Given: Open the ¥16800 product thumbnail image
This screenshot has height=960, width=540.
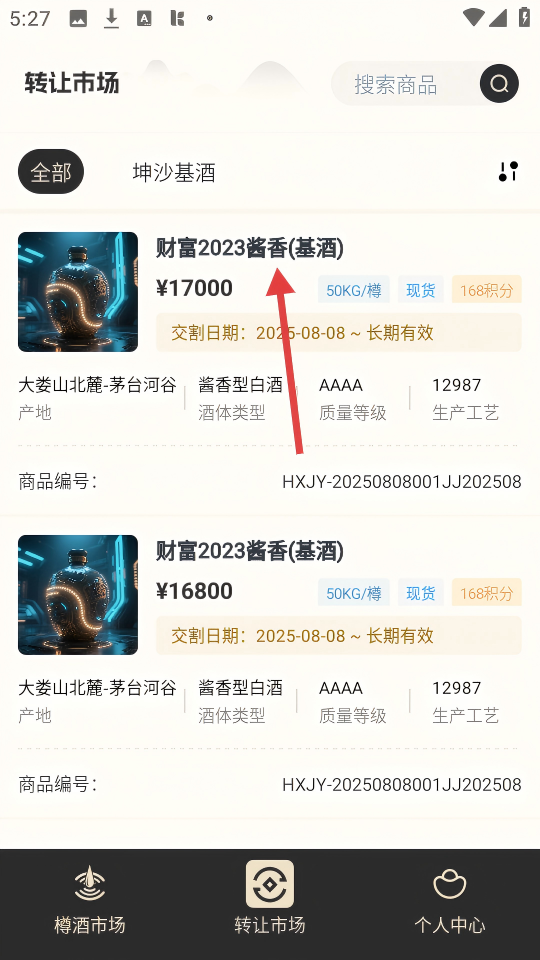Looking at the screenshot, I should pyautogui.click(x=78, y=595).
